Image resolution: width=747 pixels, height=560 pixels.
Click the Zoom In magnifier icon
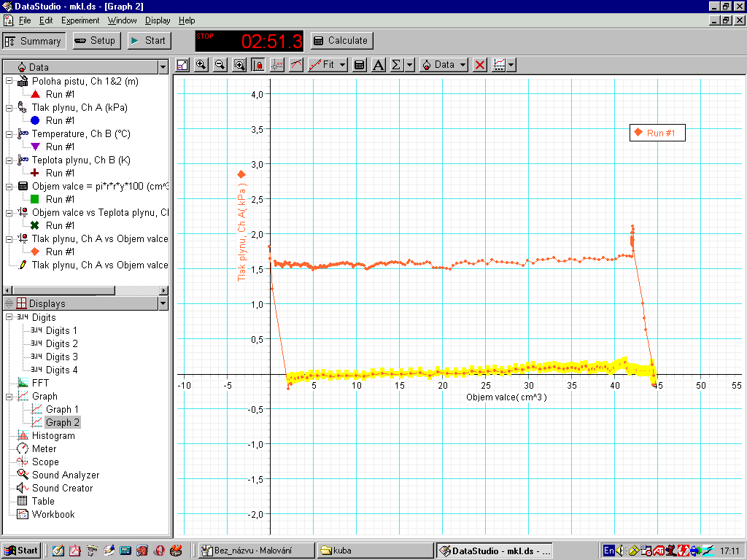pyautogui.click(x=201, y=65)
